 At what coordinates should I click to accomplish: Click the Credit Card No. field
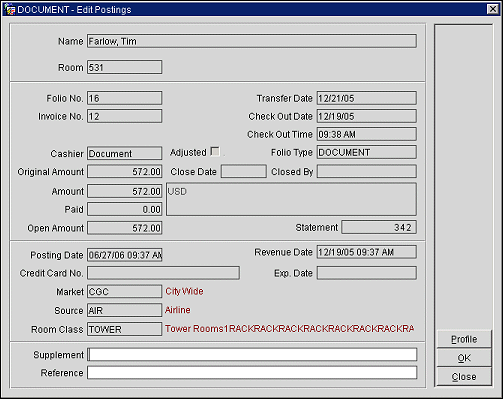point(163,273)
